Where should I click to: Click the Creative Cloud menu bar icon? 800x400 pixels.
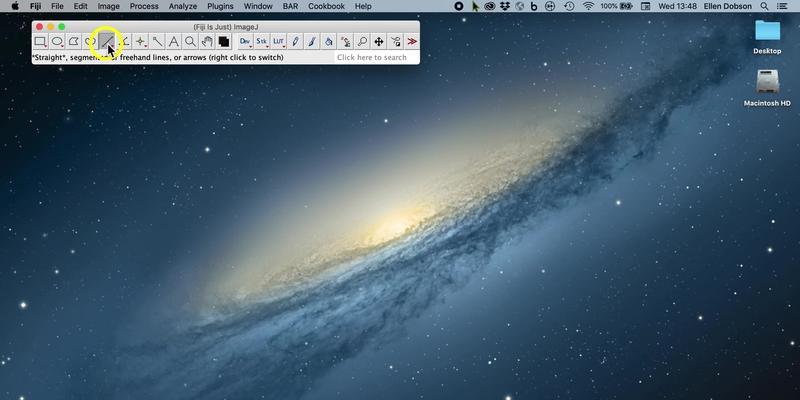[x=490, y=6]
